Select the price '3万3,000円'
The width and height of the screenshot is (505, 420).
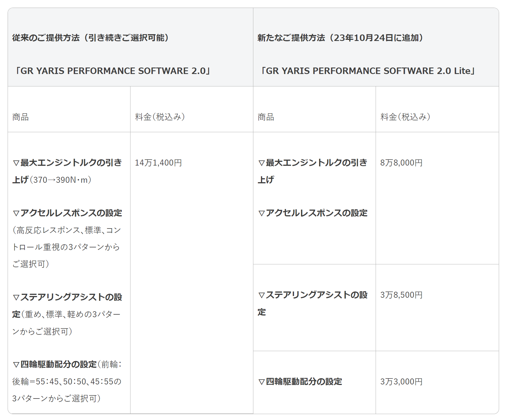pyautogui.click(x=402, y=382)
